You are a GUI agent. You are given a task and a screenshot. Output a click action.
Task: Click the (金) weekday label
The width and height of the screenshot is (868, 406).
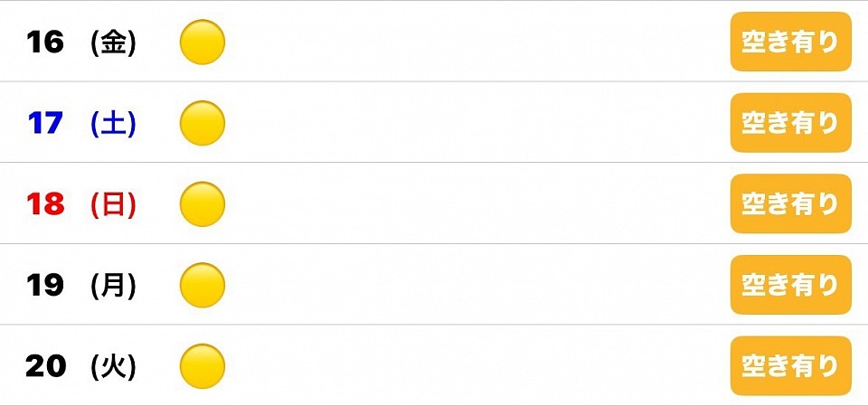point(114,43)
